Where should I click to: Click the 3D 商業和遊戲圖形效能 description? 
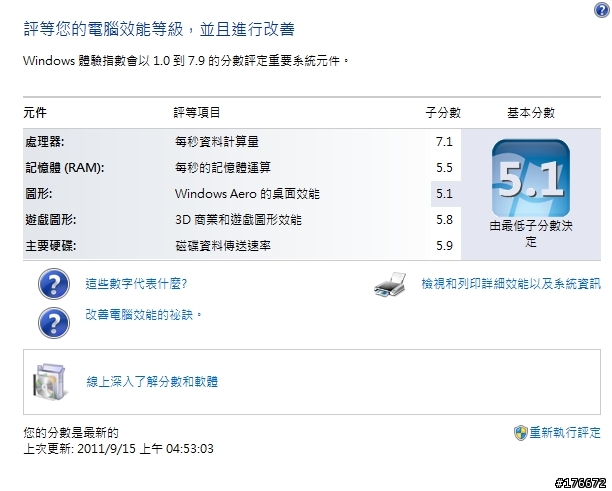pos(238,220)
